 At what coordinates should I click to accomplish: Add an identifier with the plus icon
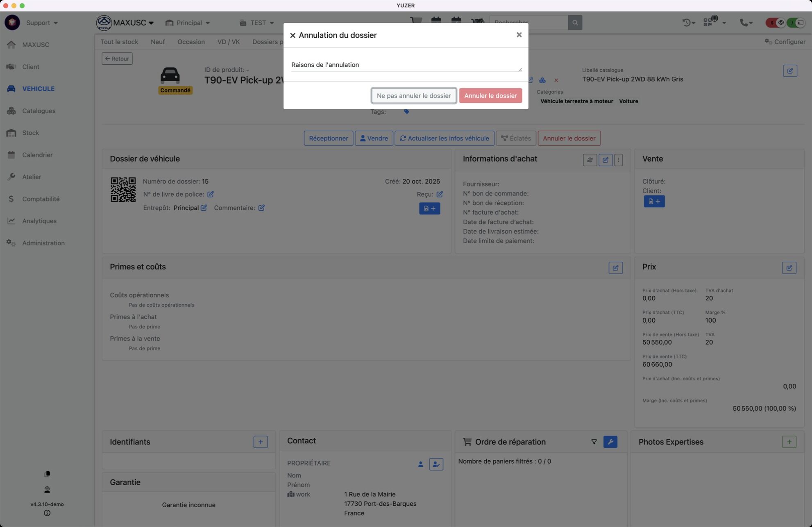260,442
